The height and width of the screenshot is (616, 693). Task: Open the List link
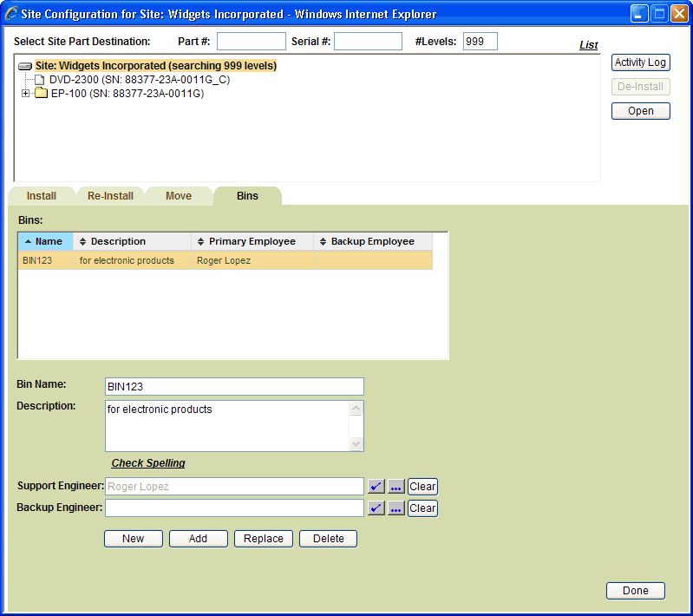click(x=588, y=45)
